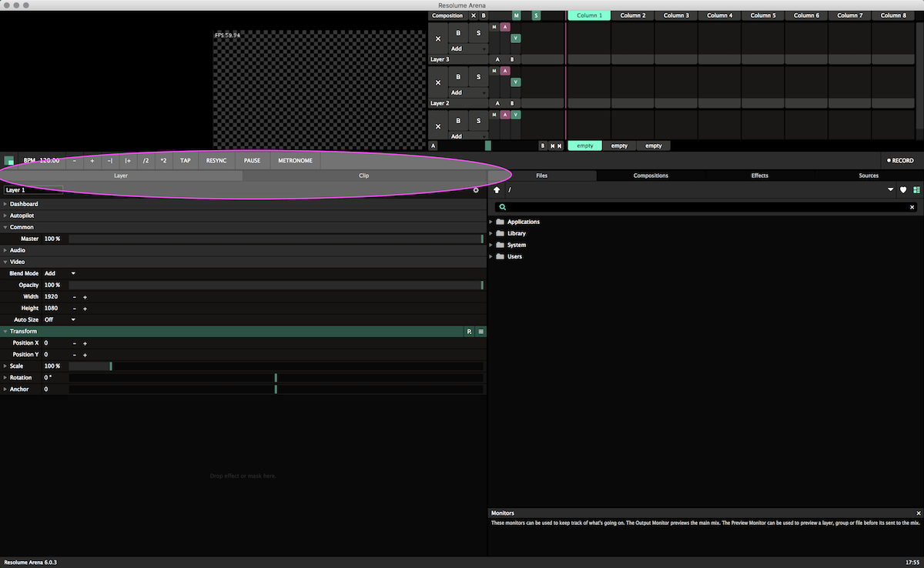Trigger Column 4 header
The image size is (924, 568).
click(x=719, y=15)
